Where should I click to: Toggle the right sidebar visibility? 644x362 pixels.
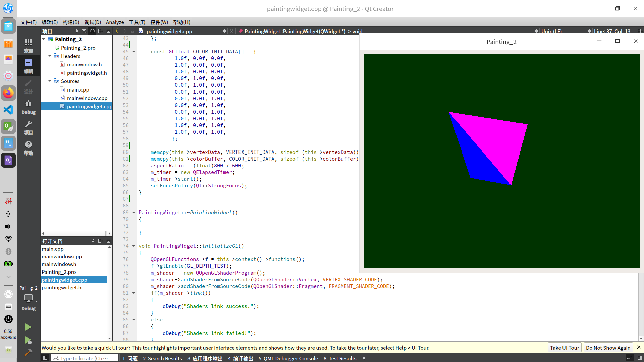pos(640,358)
